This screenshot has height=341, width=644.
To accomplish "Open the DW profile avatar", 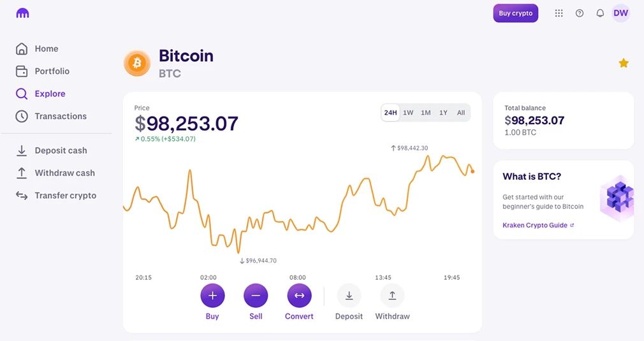I will pyautogui.click(x=620, y=13).
